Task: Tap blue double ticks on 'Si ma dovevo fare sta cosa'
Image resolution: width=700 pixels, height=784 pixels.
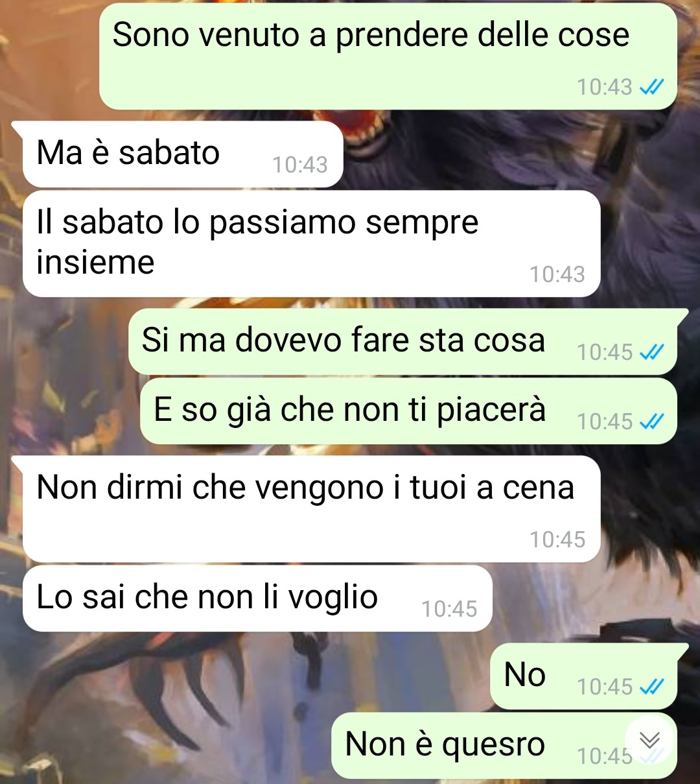Action: pos(651,352)
